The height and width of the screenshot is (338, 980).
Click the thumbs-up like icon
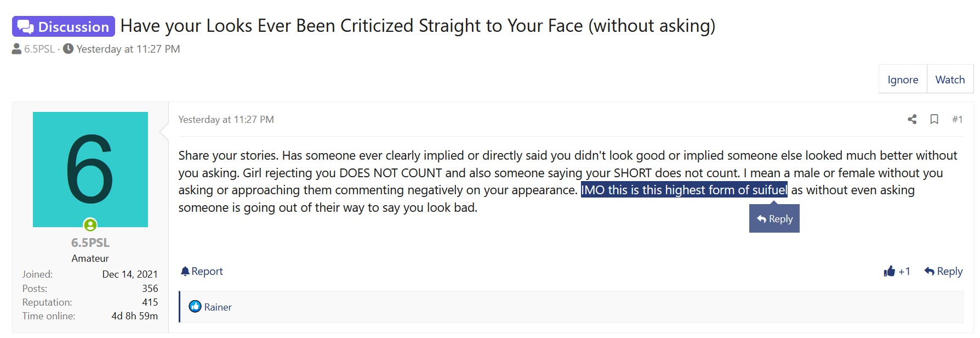pyautogui.click(x=889, y=271)
